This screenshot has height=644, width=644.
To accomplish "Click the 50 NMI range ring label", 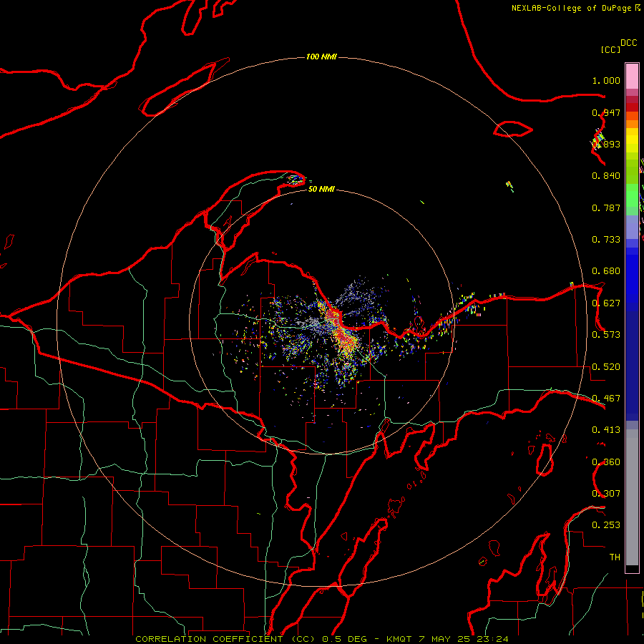I will click(x=321, y=189).
